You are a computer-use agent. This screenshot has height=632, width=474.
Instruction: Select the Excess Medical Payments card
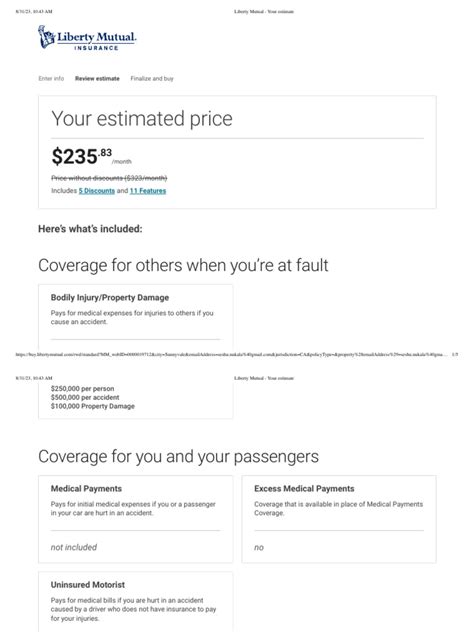tap(339, 519)
